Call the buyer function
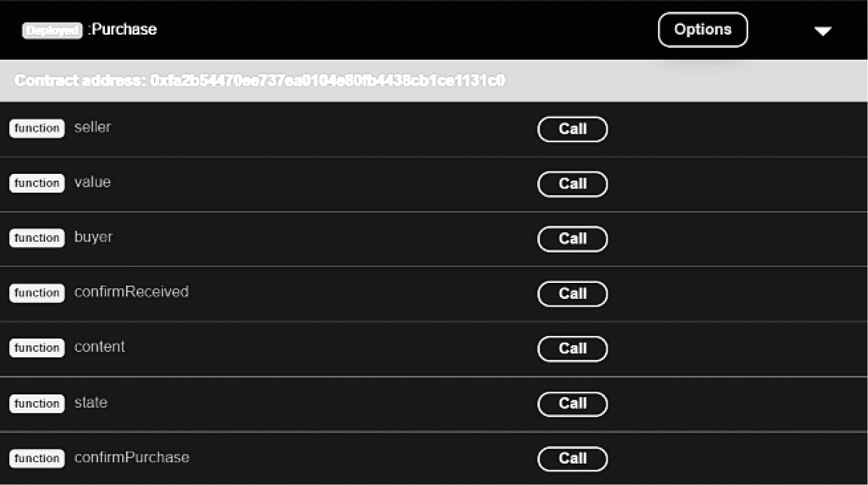Viewport: 868px width, 485px height. (x=572, y=239)
